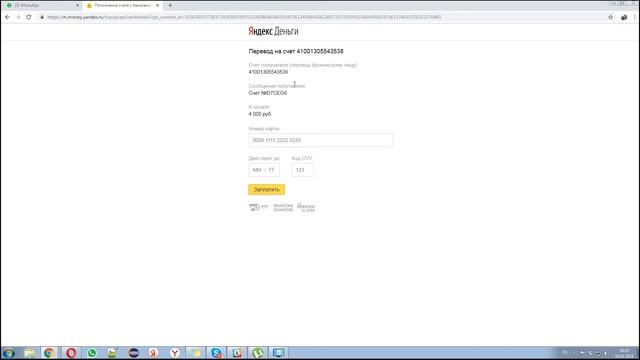The image size is (640, 360).
Task: Click the m.money.yandex.ru address bar
Action: click(x=244, y=17)
